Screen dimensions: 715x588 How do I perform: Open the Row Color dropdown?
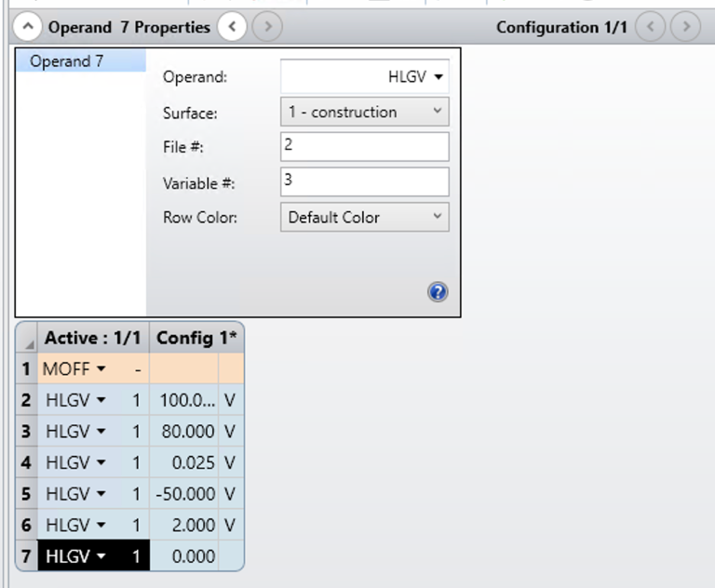coord(365,217)
